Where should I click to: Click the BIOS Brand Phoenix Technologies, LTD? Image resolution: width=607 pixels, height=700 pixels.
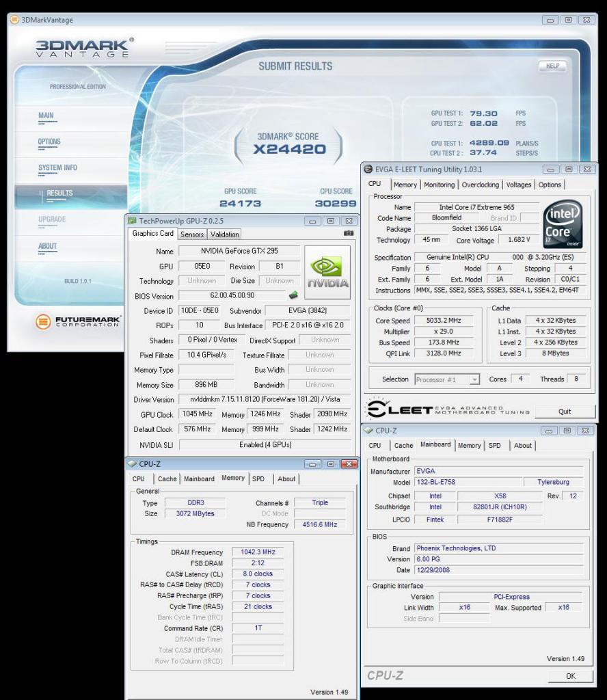coord(499,548)
